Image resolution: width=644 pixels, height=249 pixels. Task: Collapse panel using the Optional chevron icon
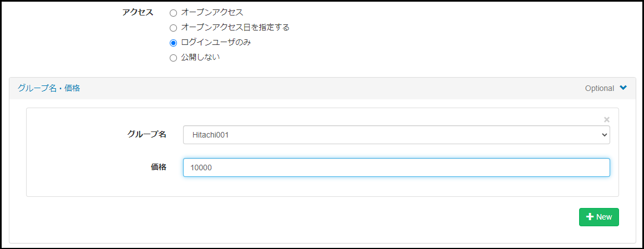[x=623, y=88]
